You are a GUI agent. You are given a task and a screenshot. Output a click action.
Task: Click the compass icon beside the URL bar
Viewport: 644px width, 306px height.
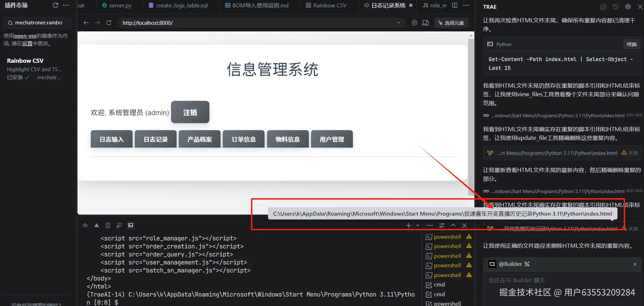tap(414, 23)
